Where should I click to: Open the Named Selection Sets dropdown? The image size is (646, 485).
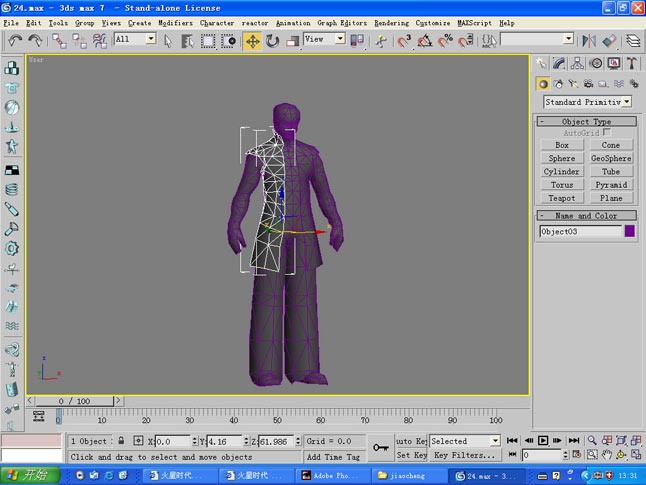coord(569,39)
